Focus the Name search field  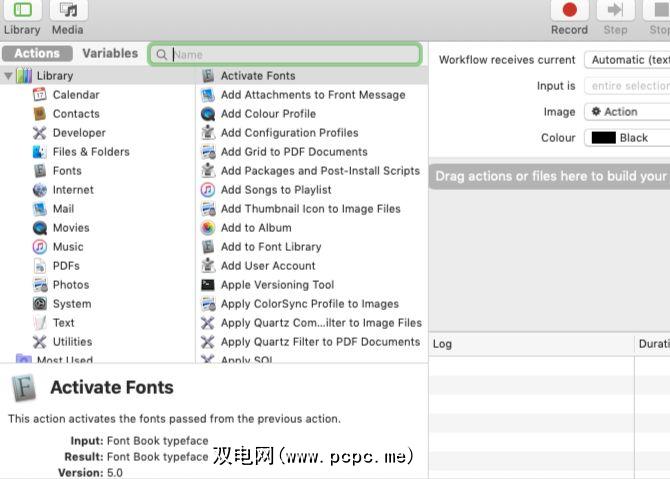(x=285, y=54)
